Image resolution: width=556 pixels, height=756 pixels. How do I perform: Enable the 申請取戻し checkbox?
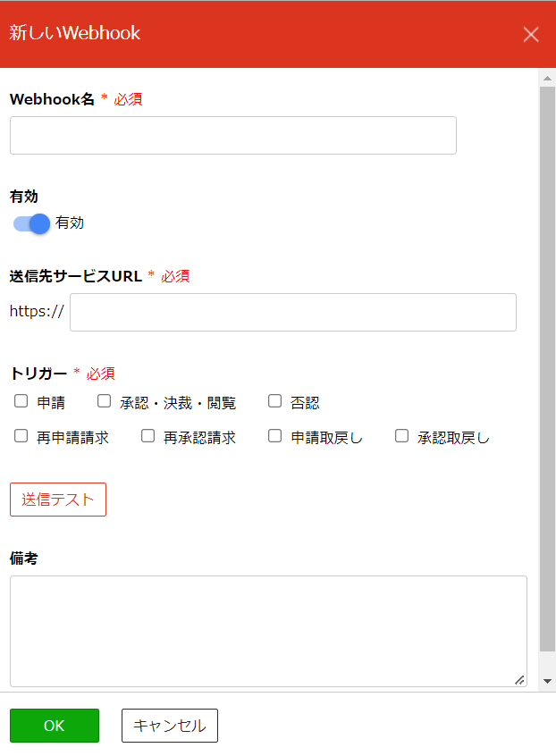[274, 436]
